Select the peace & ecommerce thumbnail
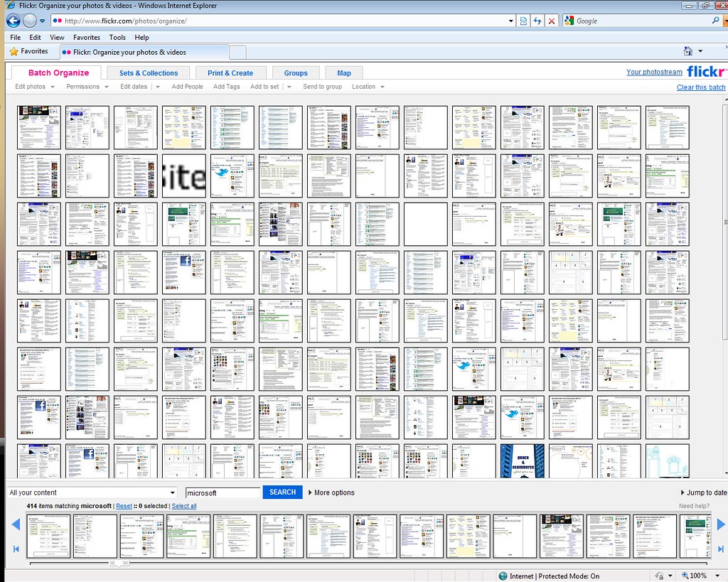The image size is (728, 582). point(523,461)
